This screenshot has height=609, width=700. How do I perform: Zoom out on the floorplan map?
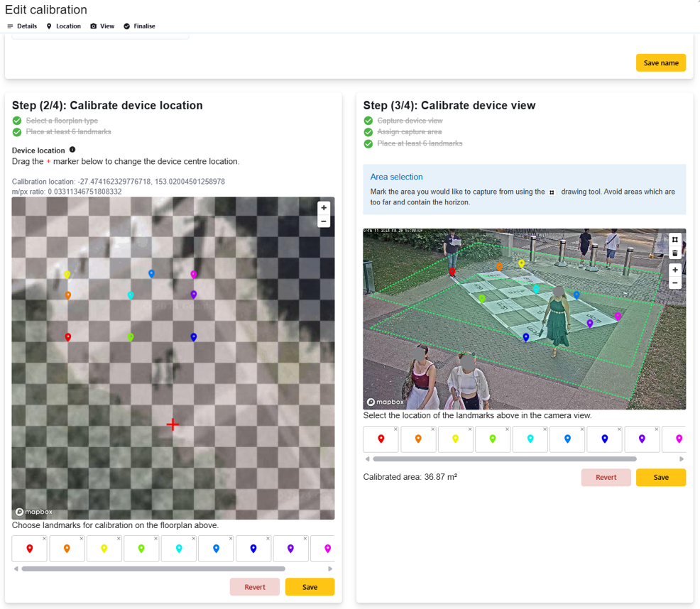[324, 221]
